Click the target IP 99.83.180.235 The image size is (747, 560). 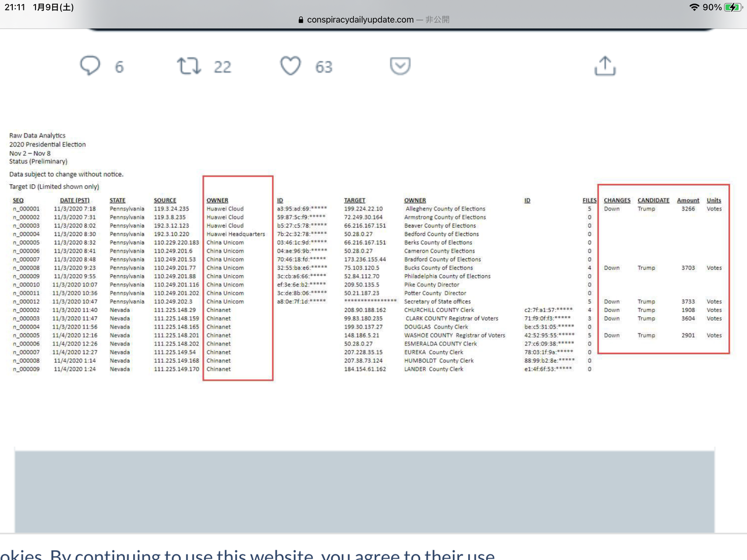(364, 318)
